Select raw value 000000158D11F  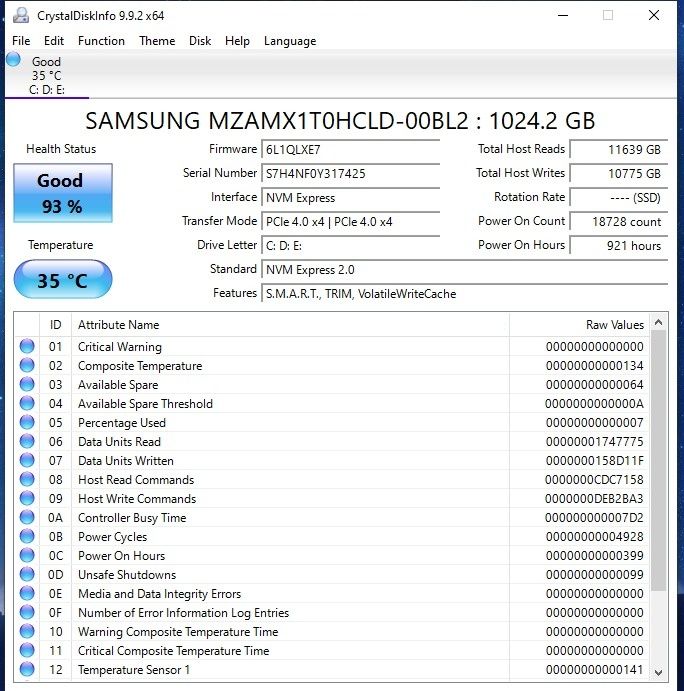click(x=595, y=461)
